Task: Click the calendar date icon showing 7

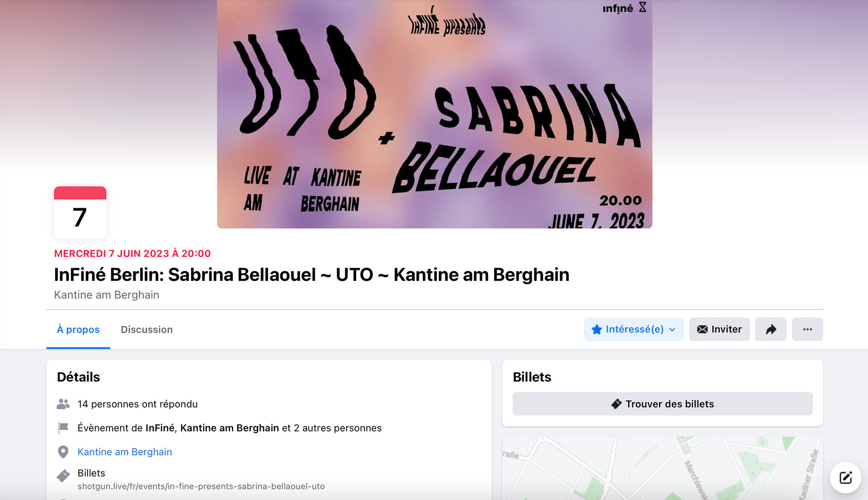Action: [x=80, y=212]
